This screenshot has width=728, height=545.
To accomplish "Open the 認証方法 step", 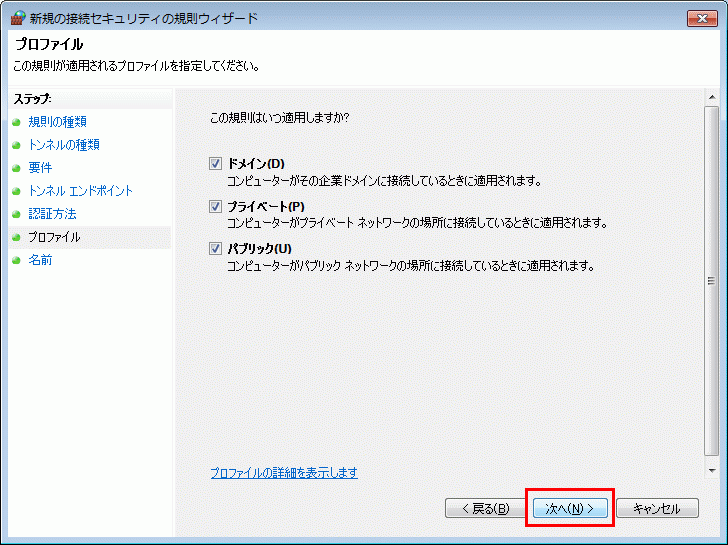I will pos(52,214).
